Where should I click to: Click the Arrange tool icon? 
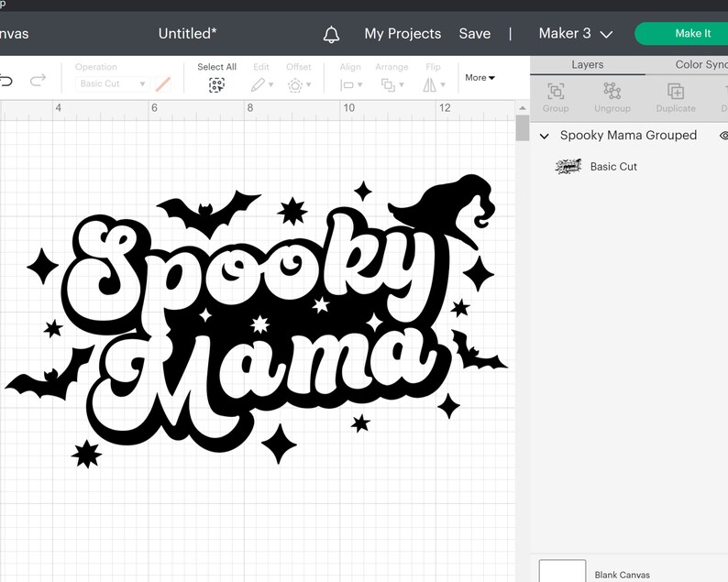pyautogui.click(x=388, y=85)
